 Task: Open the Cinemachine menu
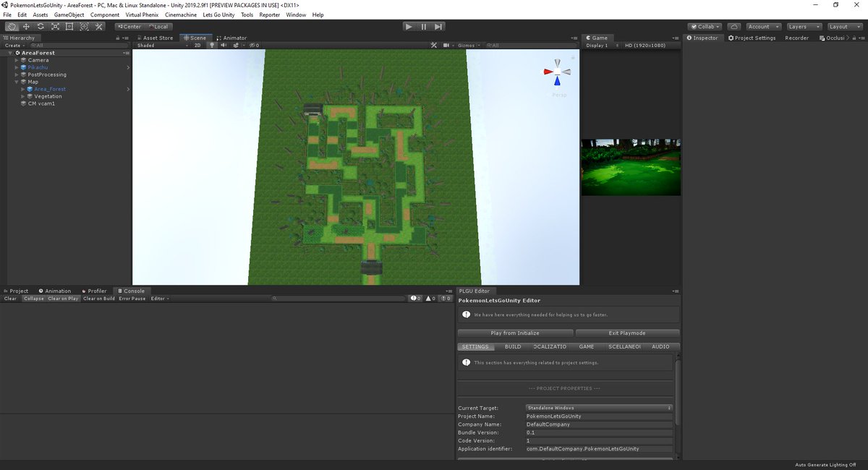[181, 14]
